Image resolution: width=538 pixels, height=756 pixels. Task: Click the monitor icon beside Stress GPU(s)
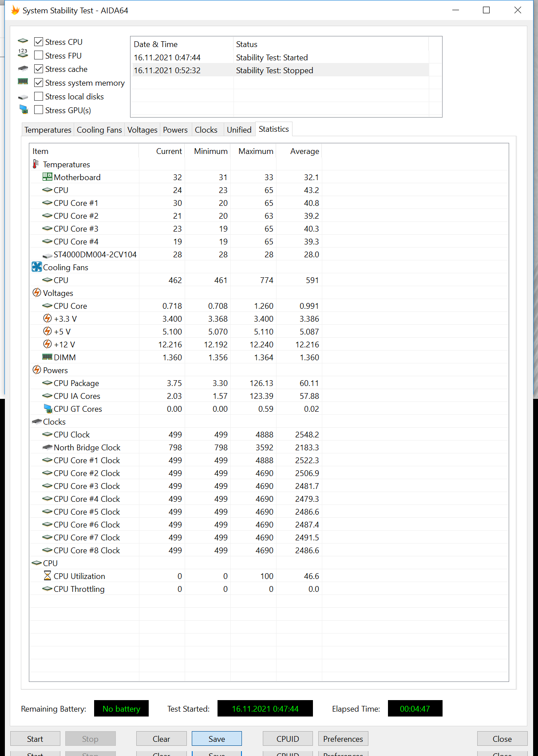[24, 109]
